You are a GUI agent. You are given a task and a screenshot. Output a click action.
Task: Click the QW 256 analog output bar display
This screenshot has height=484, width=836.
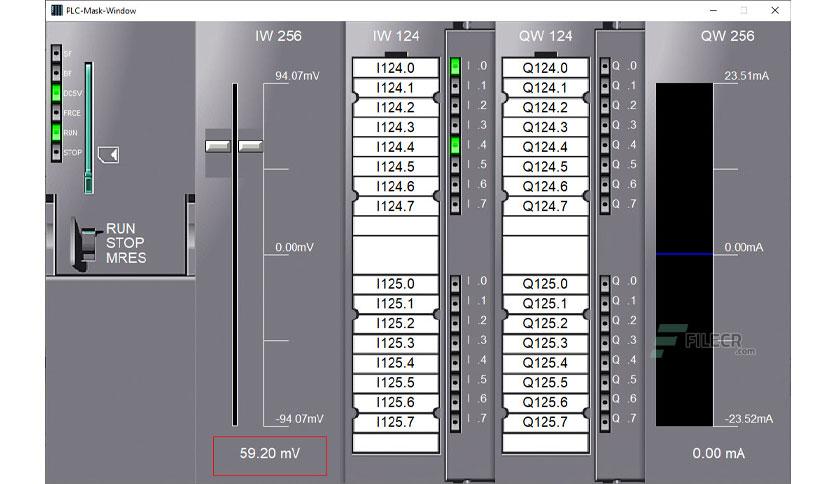(684, 254)
